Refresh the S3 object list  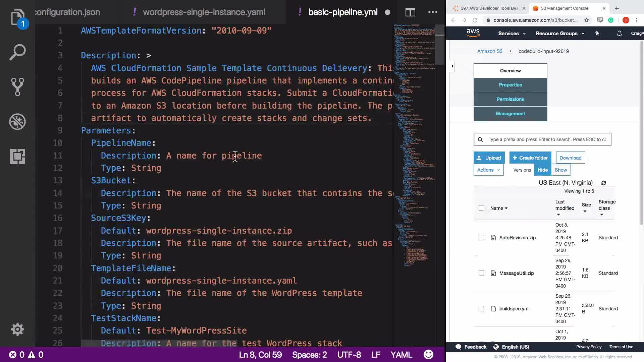[x=603, y=183]
